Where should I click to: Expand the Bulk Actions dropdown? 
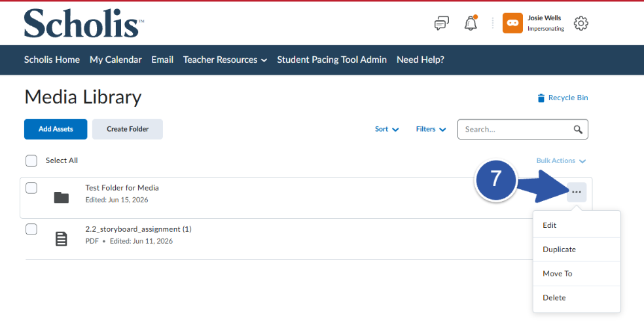tap(561, 161)
